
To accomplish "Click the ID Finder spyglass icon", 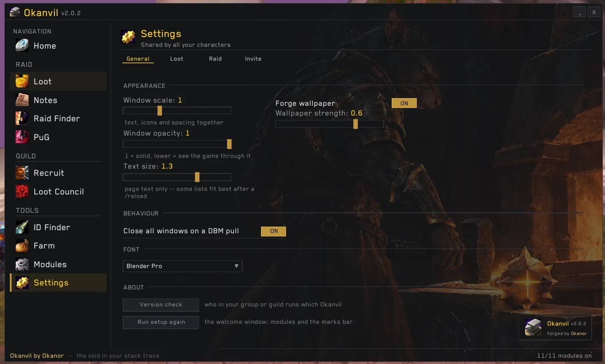I will pyautogui.click(x=22, y=227).
